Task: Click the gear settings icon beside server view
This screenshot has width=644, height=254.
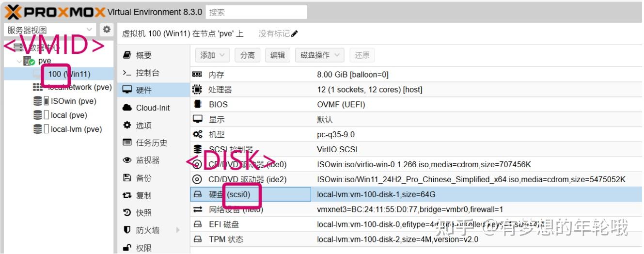Action: pyautogui.click(x=107, y=30)
